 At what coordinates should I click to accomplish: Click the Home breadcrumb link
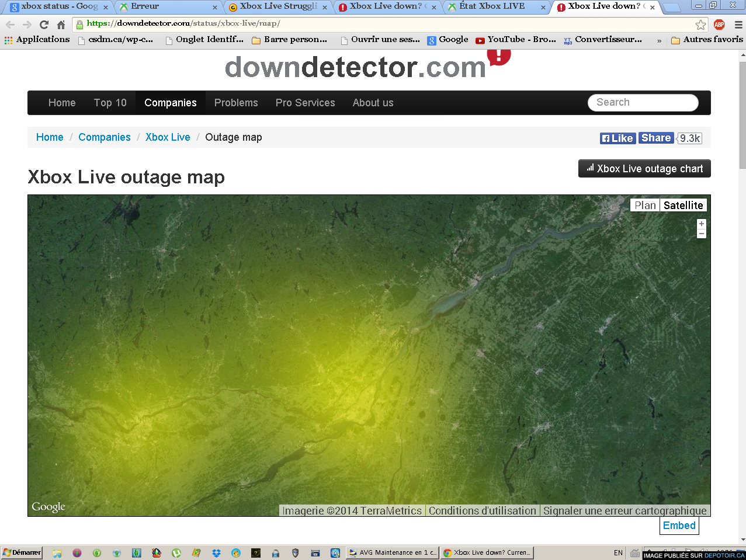click(50, 137)
